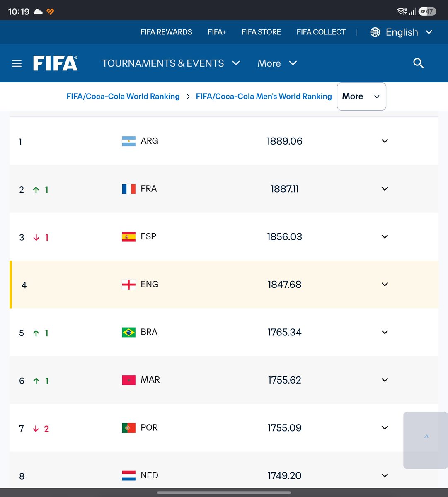Click the globe language icon
The width and height of the screenshot is (448, 497).
[375, 32]
